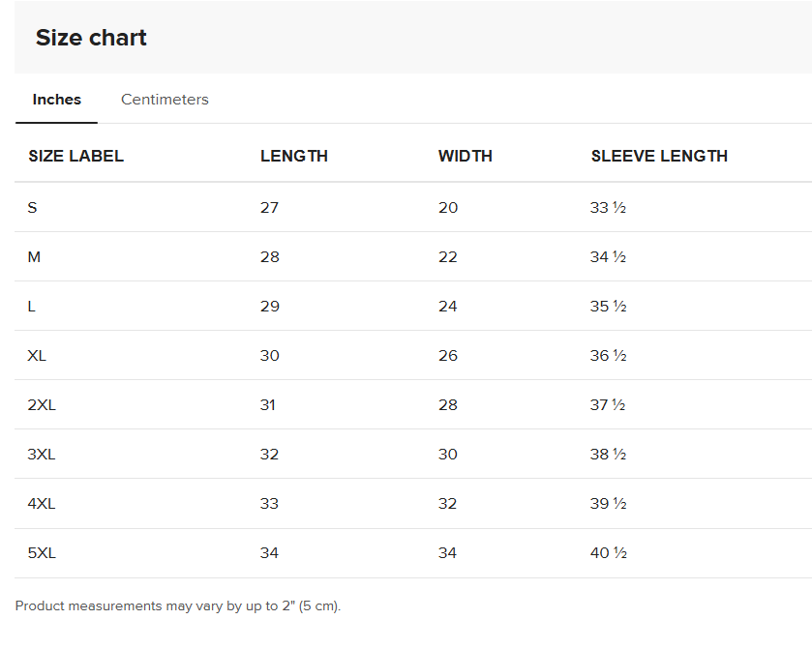Click the width value 20 for size S
812x649 pixels.
[448, 208]
